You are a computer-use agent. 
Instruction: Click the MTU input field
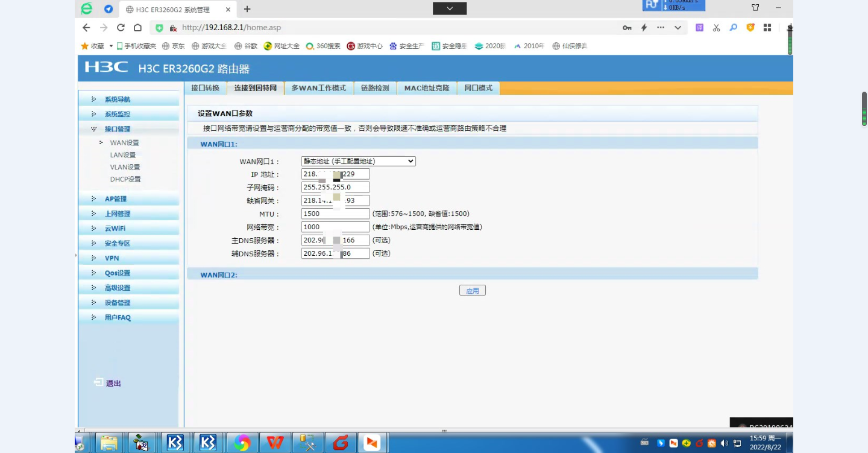pyautogui.click(x=335, y=214)
